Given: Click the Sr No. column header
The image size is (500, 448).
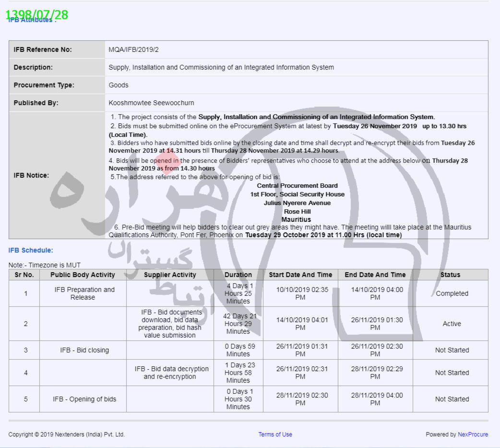Looking at the screenshot, I should tap(24, 275).
